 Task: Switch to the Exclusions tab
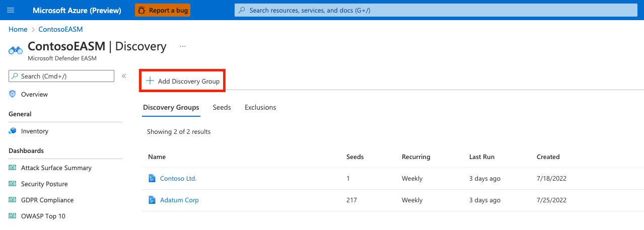point(260,107)
